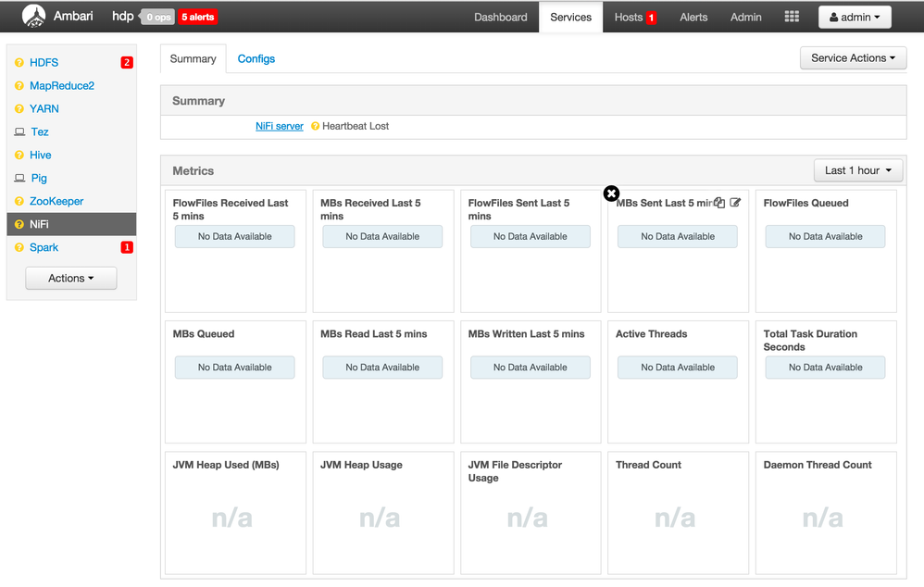Viewport: 924px width, 587px height.
Task: Select the Services navigation tab
Action: [570, 17]
